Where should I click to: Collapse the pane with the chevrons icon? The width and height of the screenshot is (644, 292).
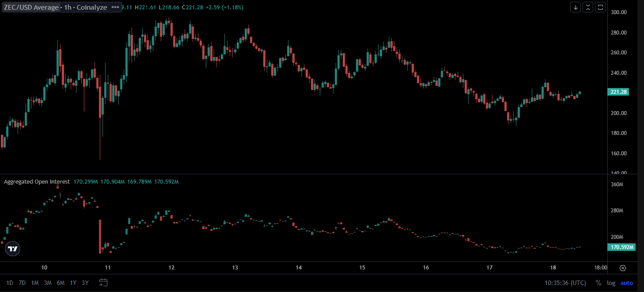click(x=588, y=7)
